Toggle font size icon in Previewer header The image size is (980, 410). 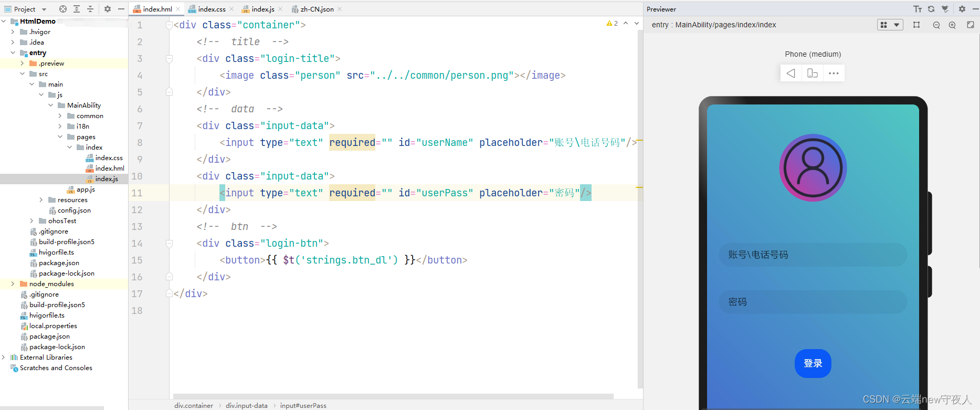pos(918,9)
